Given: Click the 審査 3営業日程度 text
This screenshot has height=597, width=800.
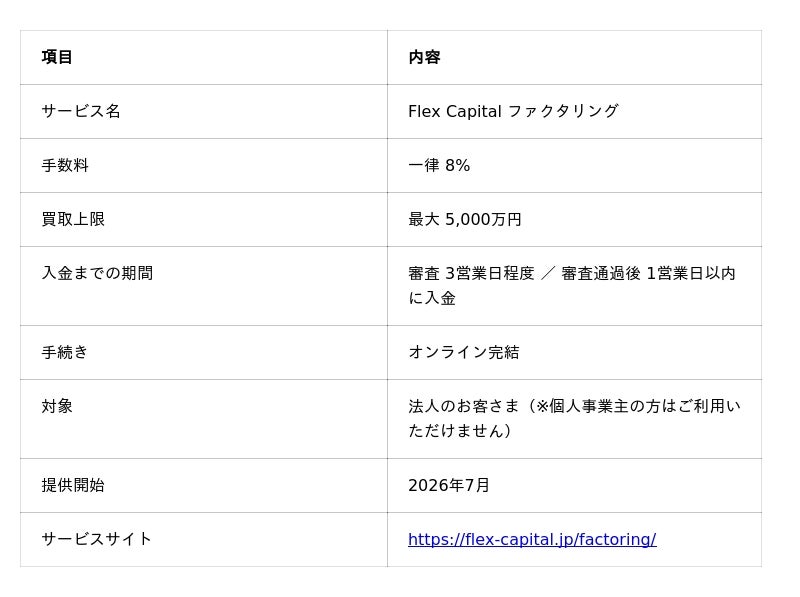Looking at the screenshot, I should pyautogui.click(x=471, y=273).
